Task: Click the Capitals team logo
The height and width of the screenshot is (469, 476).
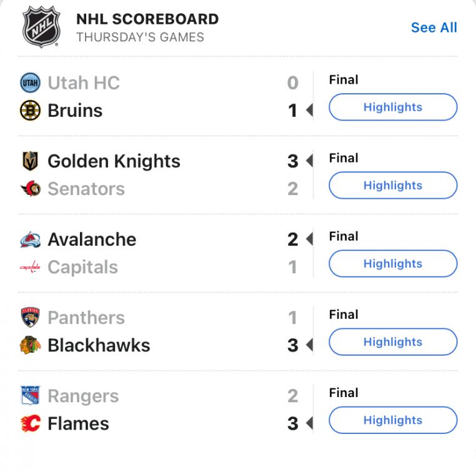Action: click(30, 268)
